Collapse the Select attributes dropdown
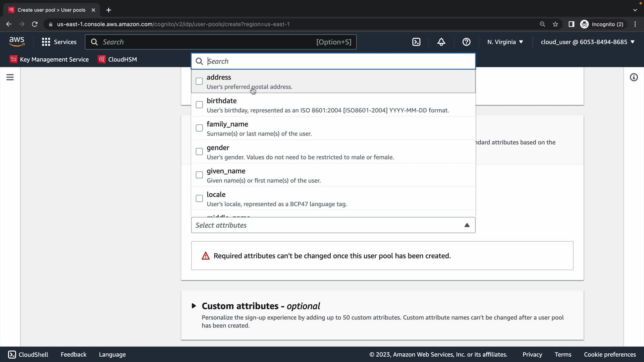Image resolution: width=644 pixels, height=362 pixels. click(467, 225)
